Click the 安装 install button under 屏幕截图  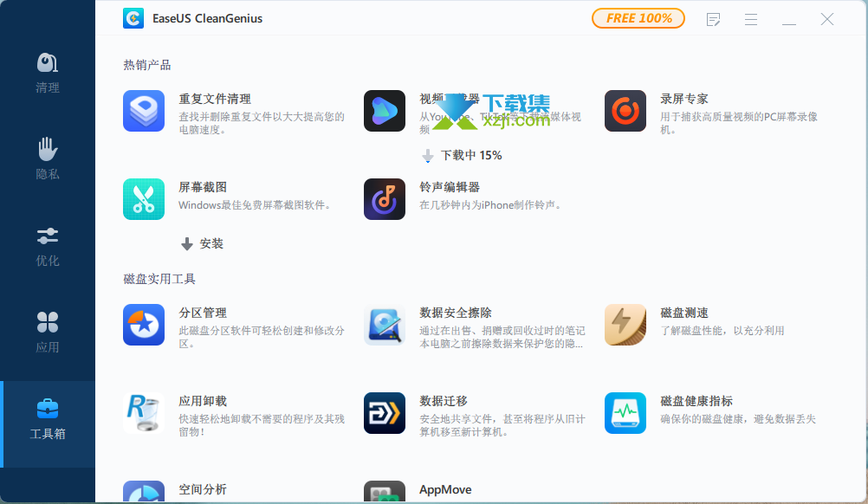(202, 244)
